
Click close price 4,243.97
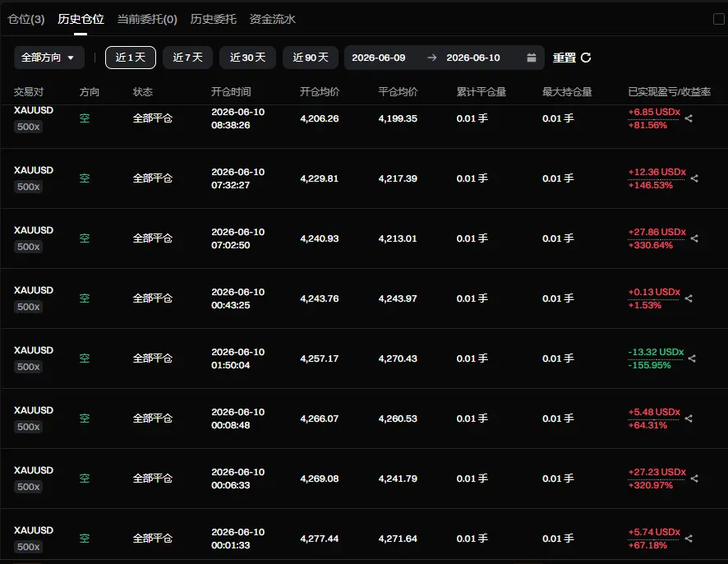click(398, 298)
